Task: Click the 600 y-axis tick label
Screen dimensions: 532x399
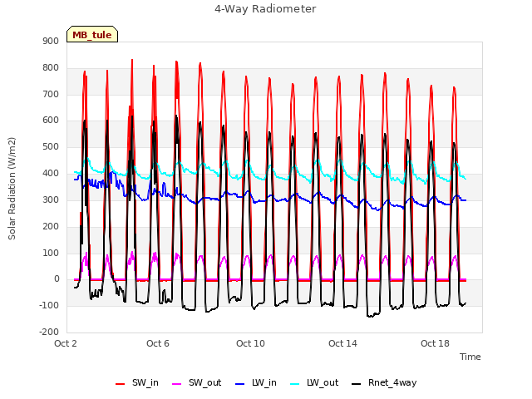Action: (x=51, y=121)
